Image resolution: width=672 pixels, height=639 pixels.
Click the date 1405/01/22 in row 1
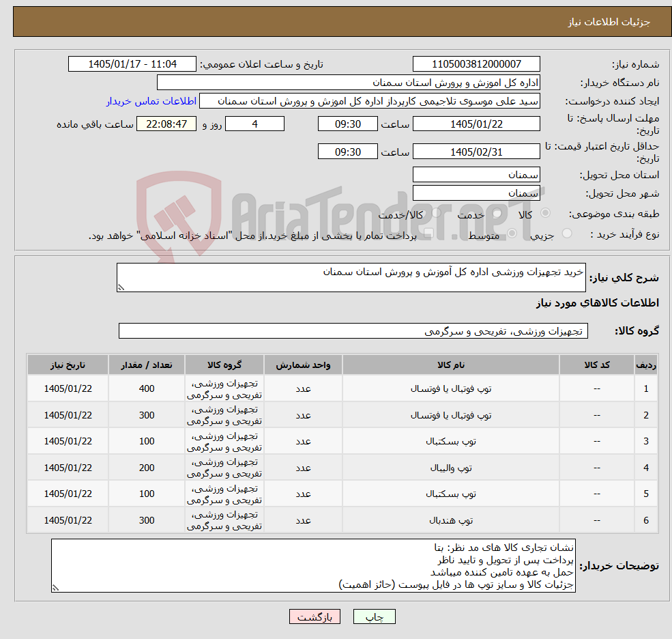(68, 388)
